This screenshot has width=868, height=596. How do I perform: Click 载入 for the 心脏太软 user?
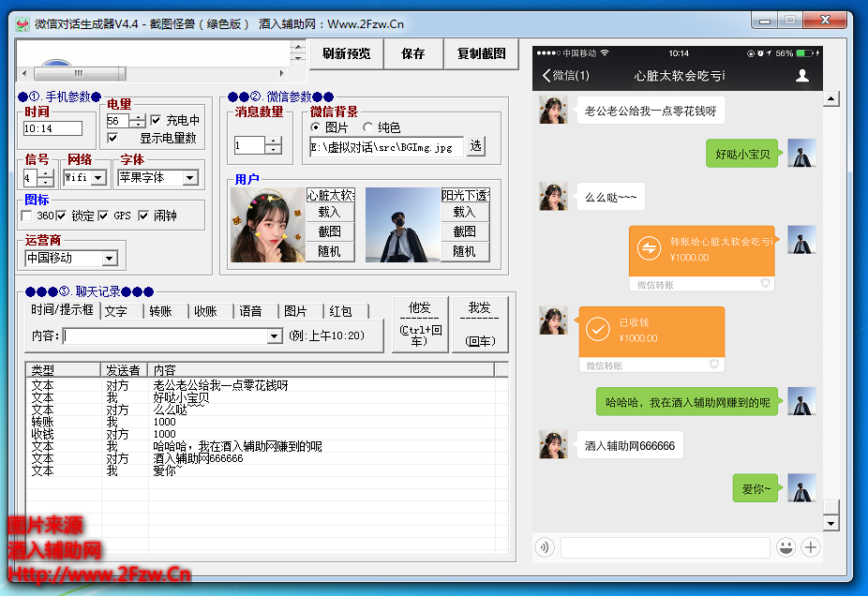pos(330,212)
